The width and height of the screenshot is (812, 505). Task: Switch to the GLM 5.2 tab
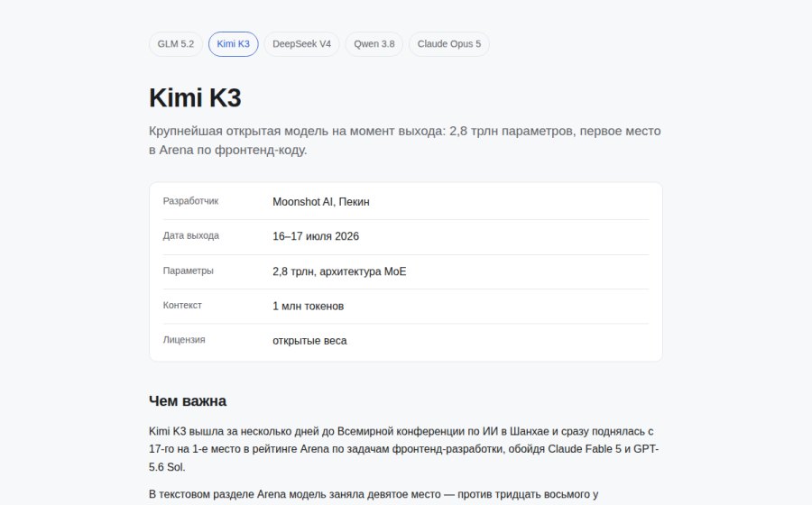coord(176,44)
